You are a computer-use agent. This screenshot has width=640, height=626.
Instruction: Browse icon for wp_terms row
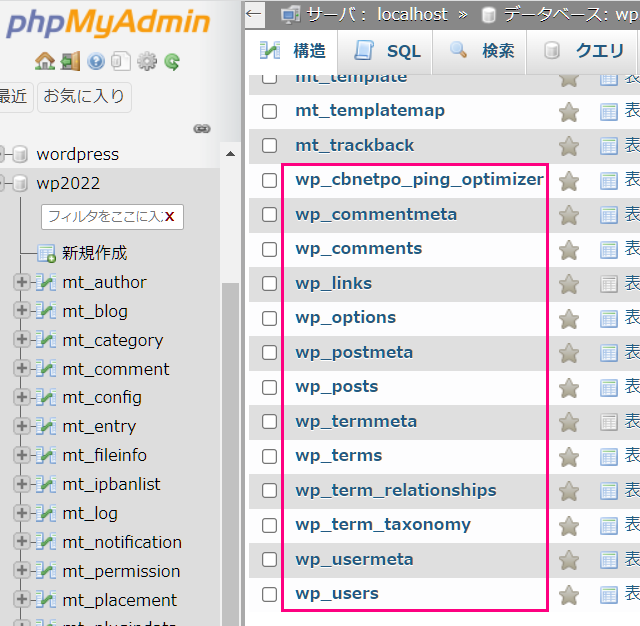609,457
